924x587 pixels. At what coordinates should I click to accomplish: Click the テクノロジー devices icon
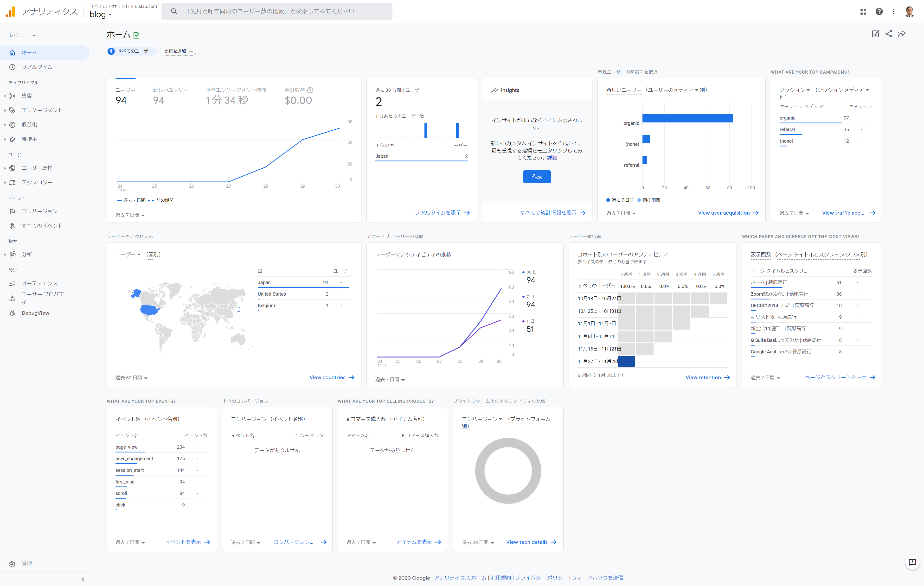pyautogui.click(x=12, y=183)
